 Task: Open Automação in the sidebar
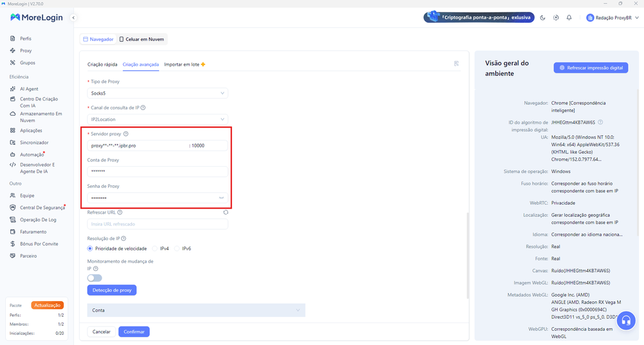coord(32,154)
